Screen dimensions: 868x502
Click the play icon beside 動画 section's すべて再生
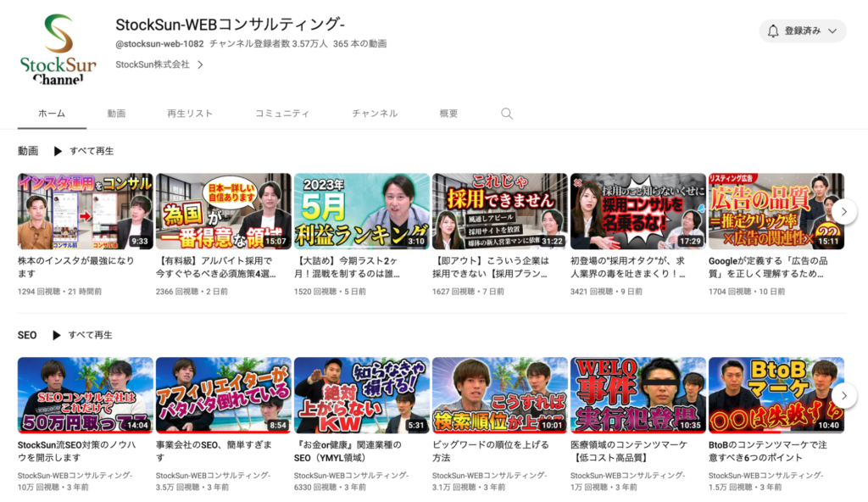coord(57,151)
